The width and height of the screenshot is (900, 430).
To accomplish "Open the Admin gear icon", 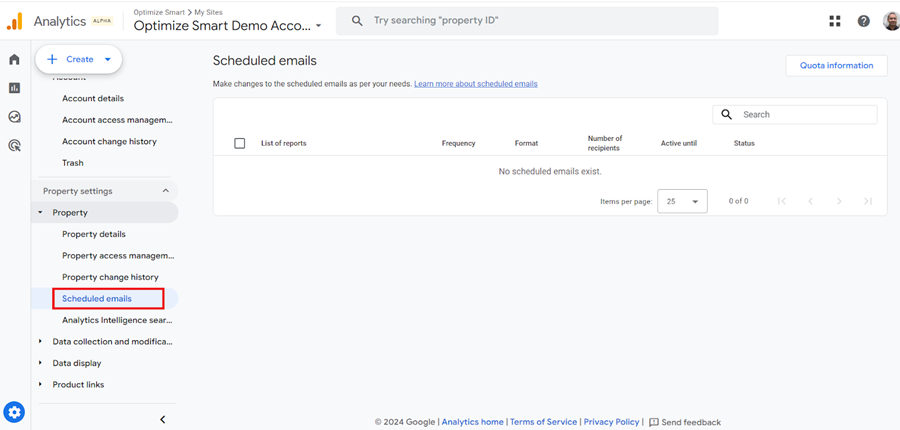I will pos(14,412).
